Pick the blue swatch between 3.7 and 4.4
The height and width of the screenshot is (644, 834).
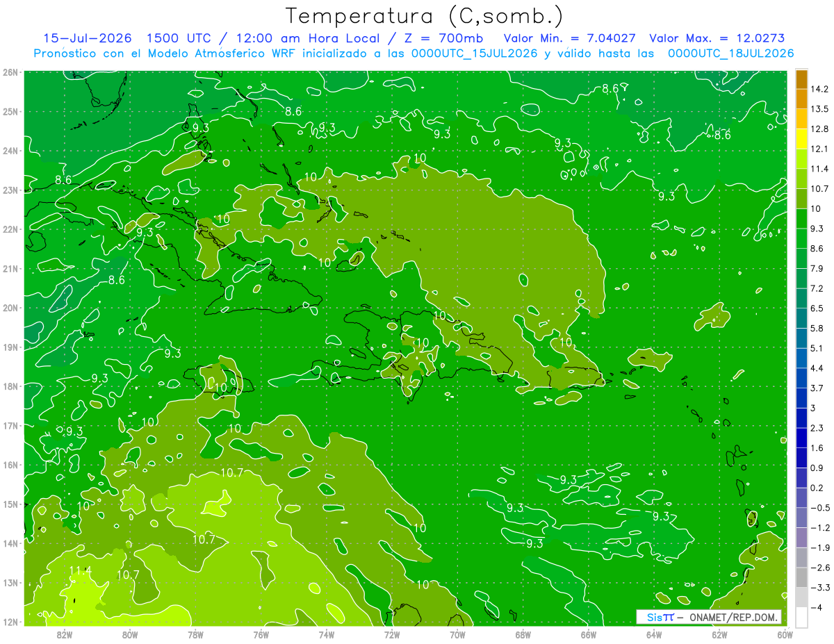[x=801, y=378]
